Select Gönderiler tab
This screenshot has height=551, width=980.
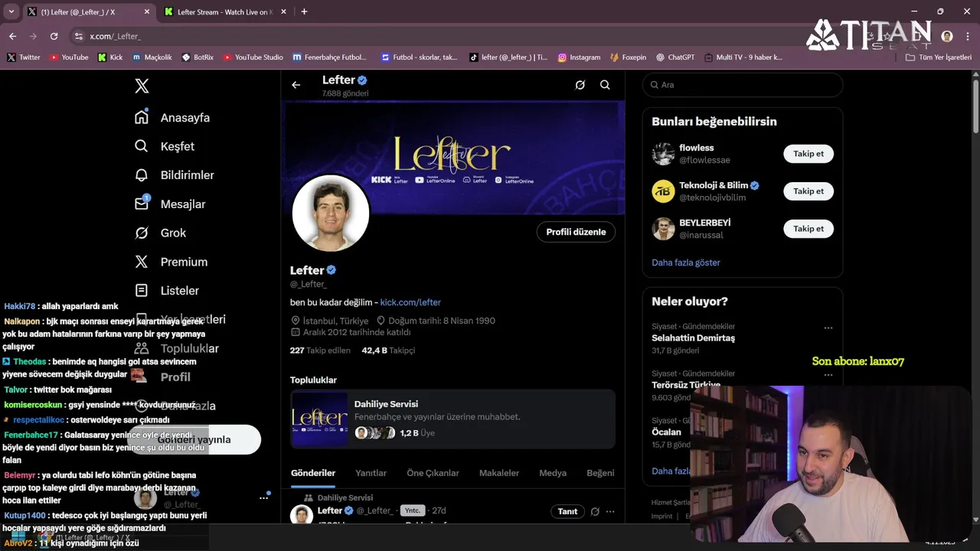point(313,473)
